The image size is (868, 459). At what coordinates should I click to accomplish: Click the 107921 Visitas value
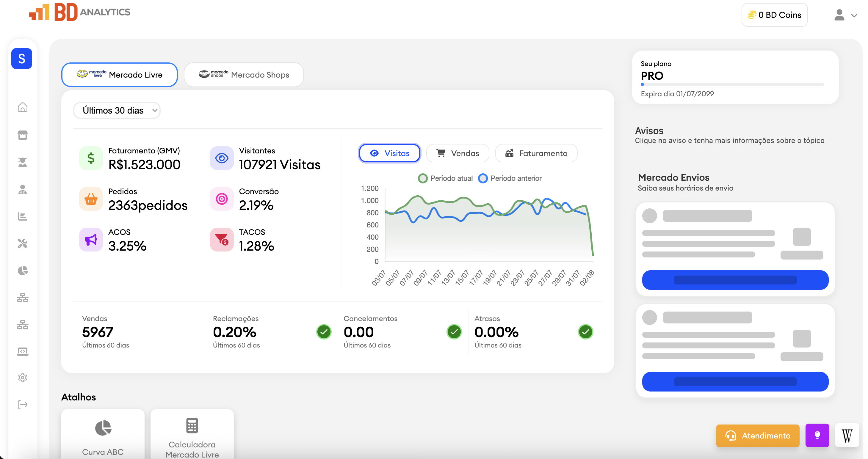click(280, 165)
